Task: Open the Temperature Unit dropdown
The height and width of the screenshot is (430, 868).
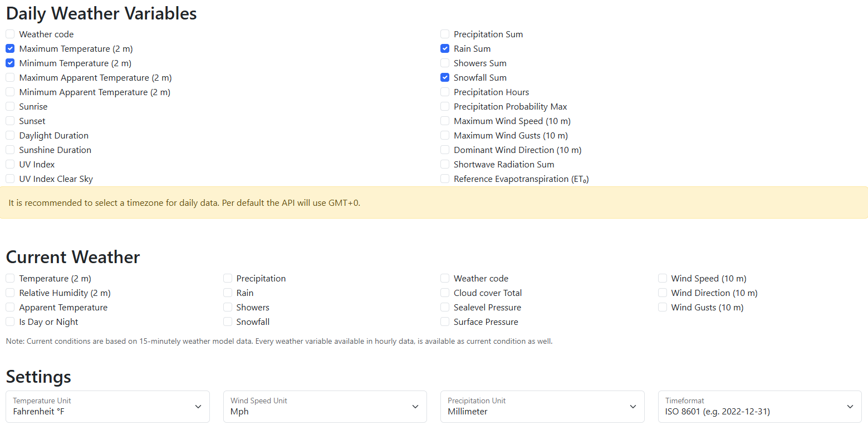Action: pyautogui.click(x=107, y=407)
